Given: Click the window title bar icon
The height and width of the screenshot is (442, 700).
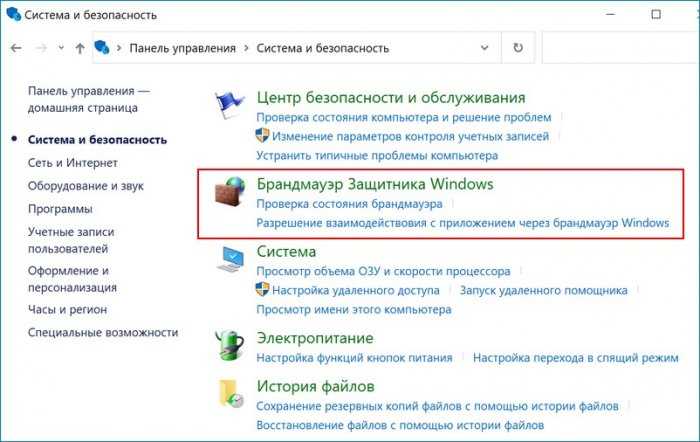Looking at the screenshot, I should coord(13,14).
